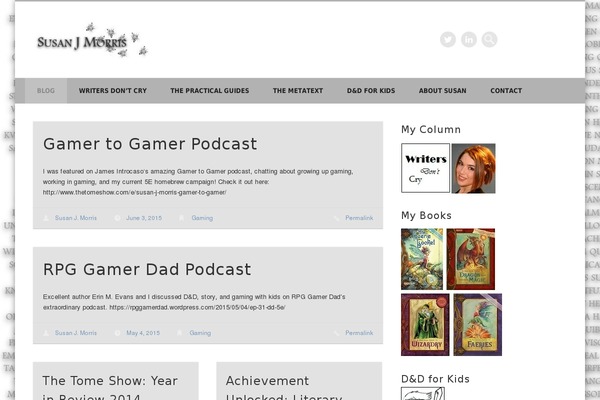The width and height of the screenshot is (600, 400).
Task: Open Writers Don't Cry menu item
Action: pyautogui.click(x=113, y=91)
